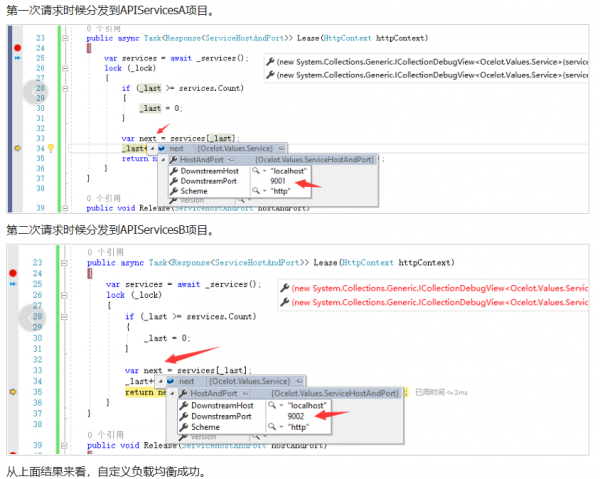
Task: Click yellow current-statement arrow at line 34
Action: tap(18, 148)
